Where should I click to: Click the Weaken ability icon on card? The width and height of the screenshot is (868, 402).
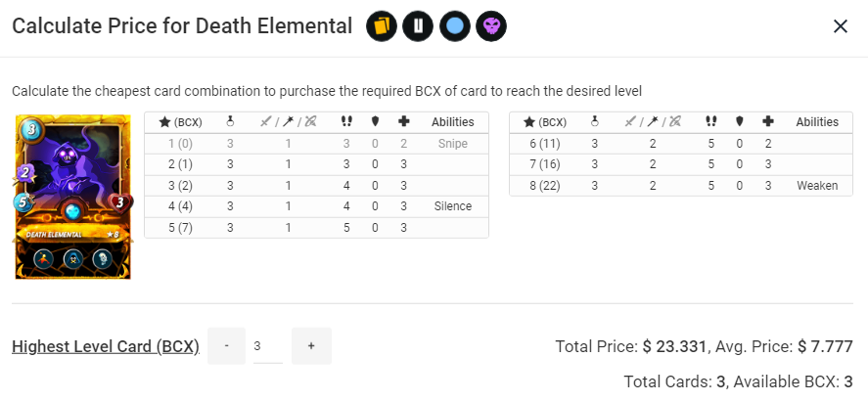(103, 259)
